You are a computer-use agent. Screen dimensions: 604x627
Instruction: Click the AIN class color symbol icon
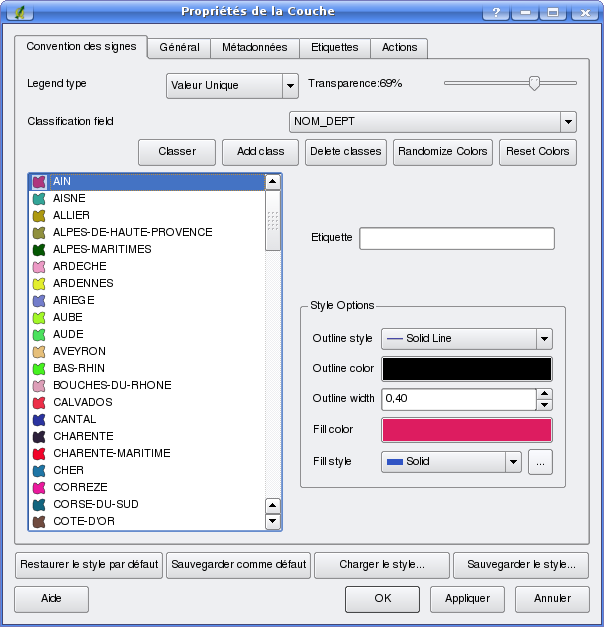coord(40,182)
